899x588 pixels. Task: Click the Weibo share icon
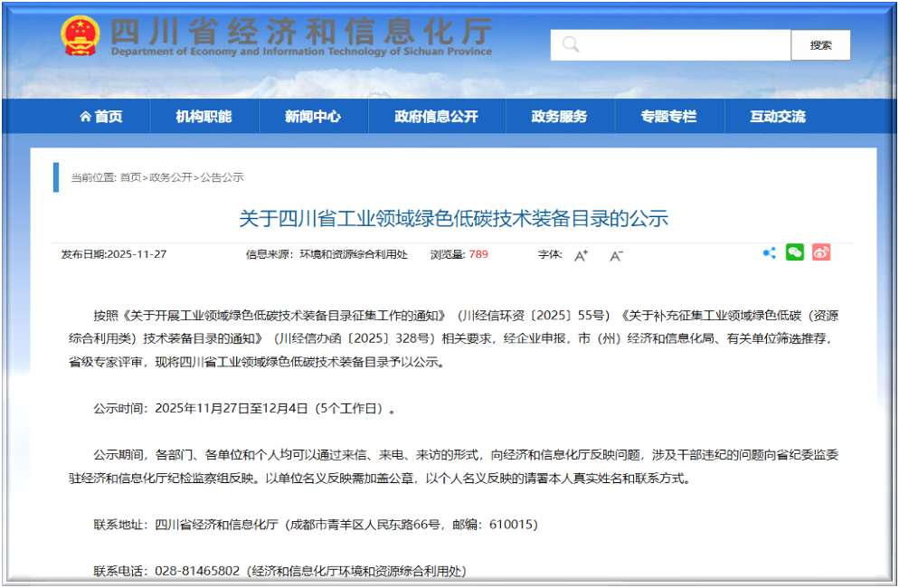coord(819,253)
